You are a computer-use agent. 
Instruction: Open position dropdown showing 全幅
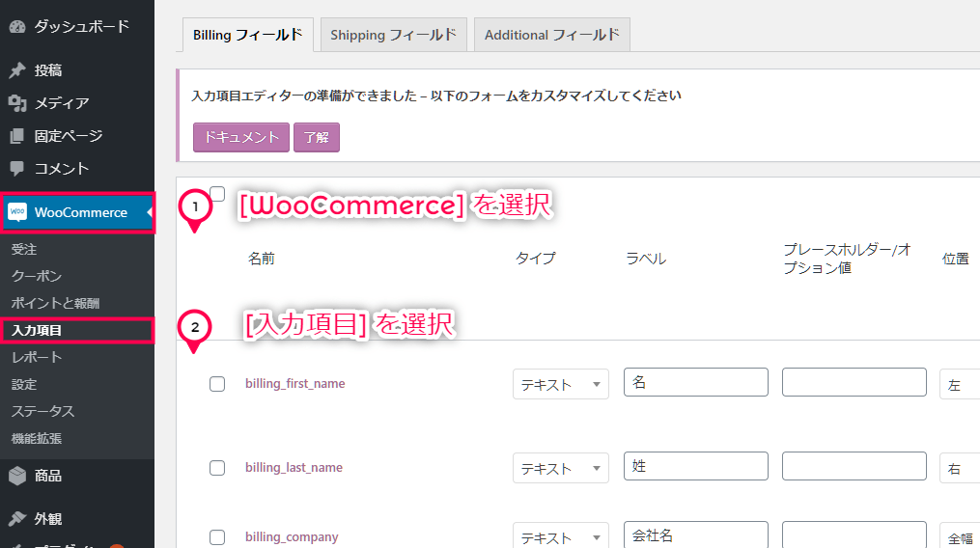960,535
